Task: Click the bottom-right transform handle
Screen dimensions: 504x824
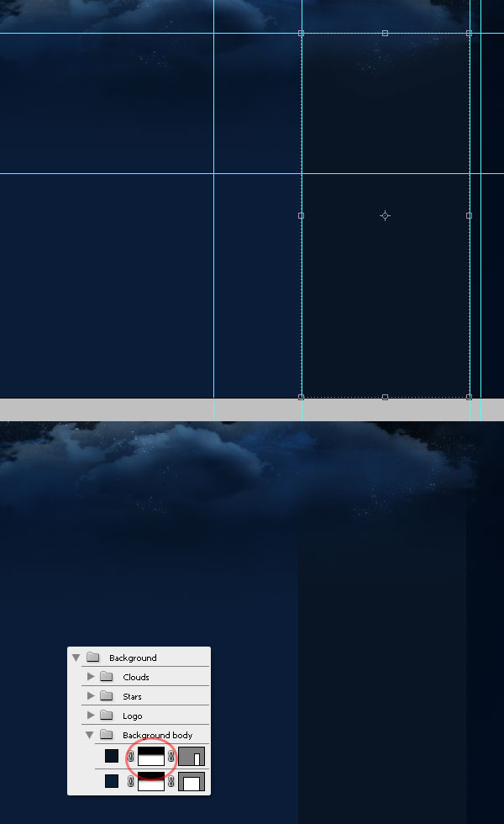Action: (x=470, y=397)
